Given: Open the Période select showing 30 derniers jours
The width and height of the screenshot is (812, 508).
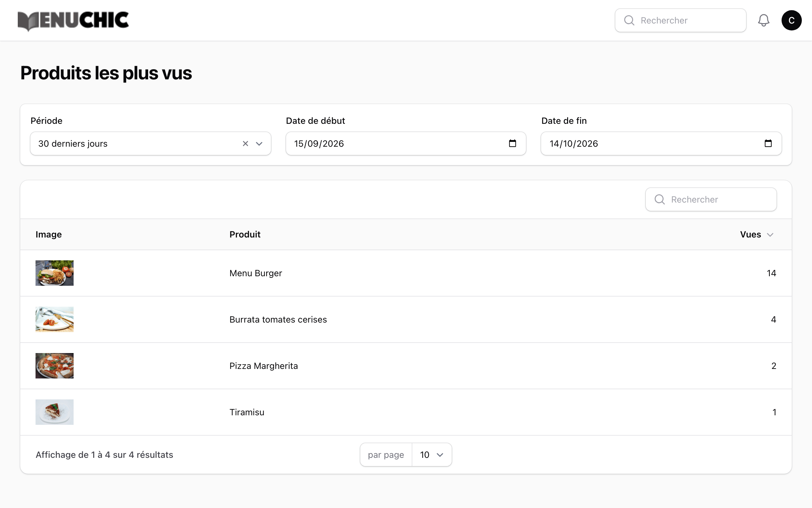Looking at the screenshot, I should (x=150, y=144).
